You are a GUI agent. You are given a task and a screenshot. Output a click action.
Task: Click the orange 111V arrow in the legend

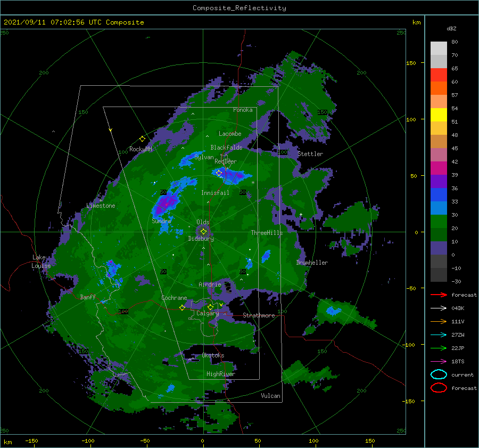pos(439,321)
